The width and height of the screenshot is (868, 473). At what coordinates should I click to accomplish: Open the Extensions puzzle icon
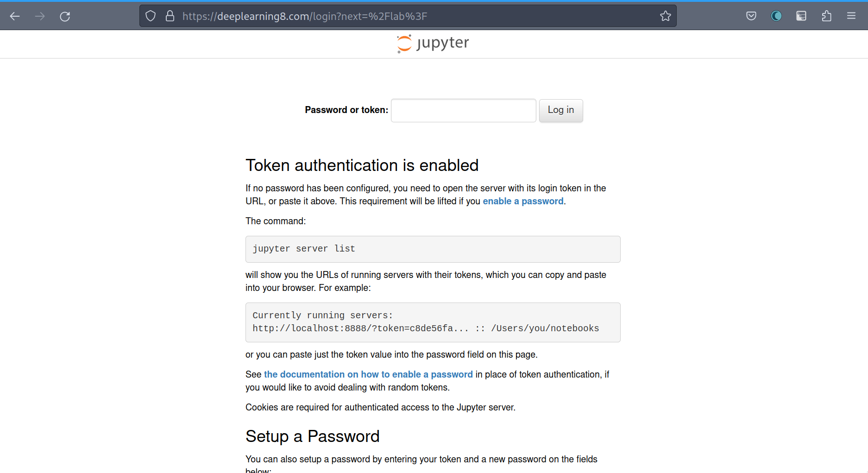826,16
